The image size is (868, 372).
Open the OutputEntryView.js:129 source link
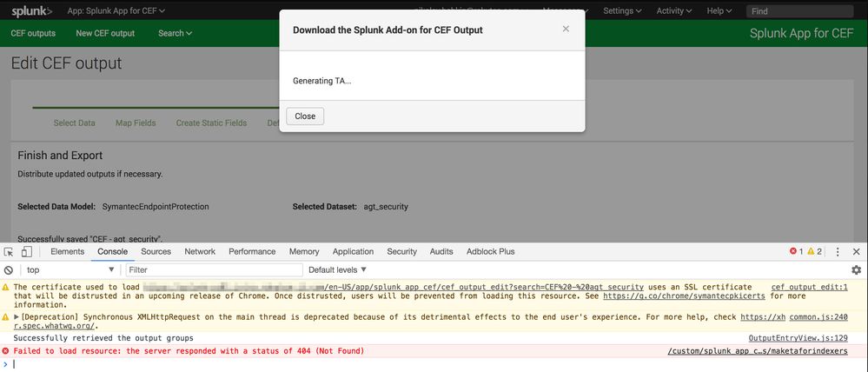[x=798, y=338]
